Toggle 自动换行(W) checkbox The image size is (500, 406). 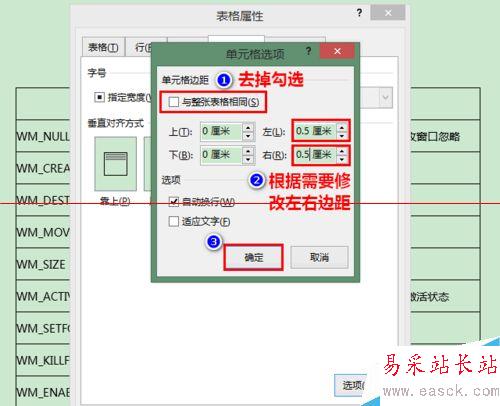pos(174,202)
